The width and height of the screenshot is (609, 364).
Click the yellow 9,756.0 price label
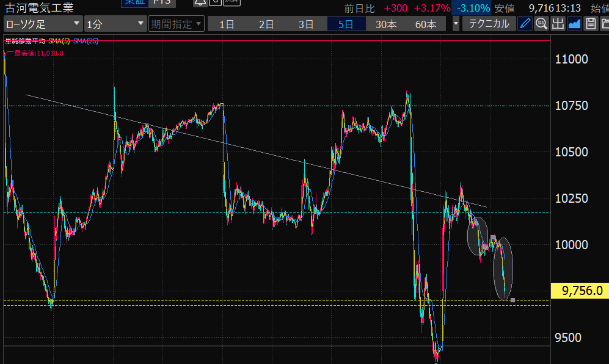[579, 291]
